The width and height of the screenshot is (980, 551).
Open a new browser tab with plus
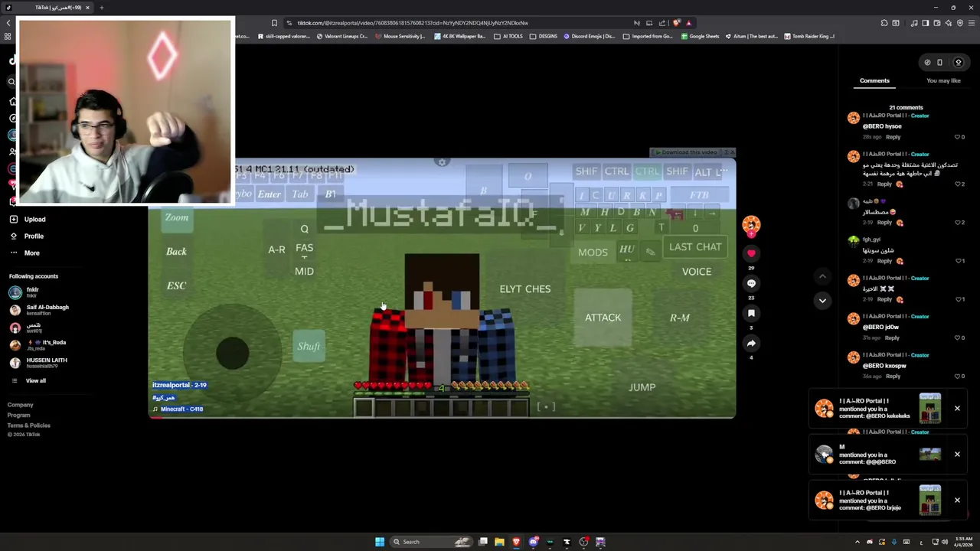coord(101,8)
